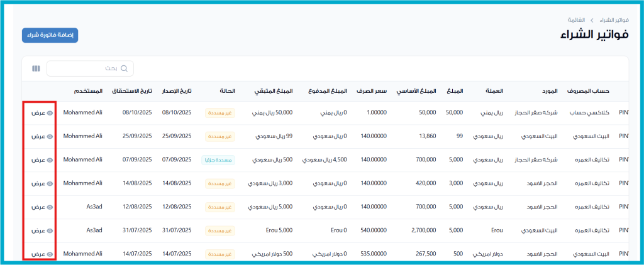Click the eye icon on the 25/09/2025 invoice row
The width and height of the screenshot is (644, 265).
click(50, 136)
